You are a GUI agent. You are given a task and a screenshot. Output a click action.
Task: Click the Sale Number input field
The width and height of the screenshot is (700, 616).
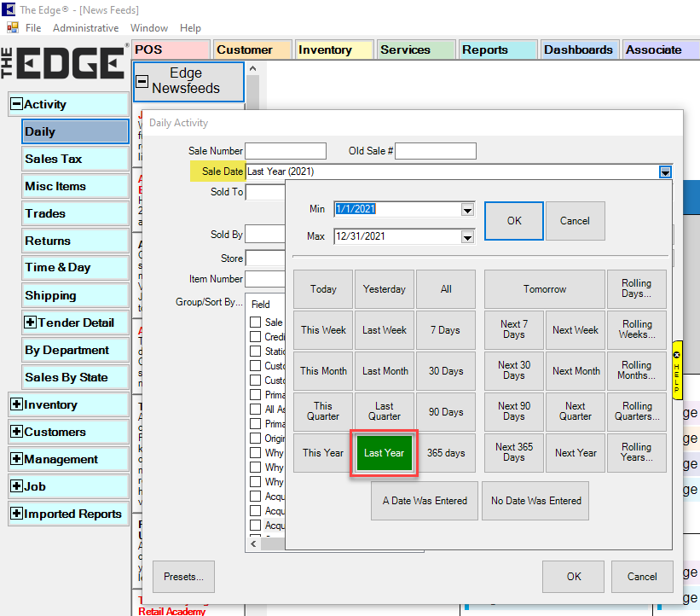tap(285, 151)
